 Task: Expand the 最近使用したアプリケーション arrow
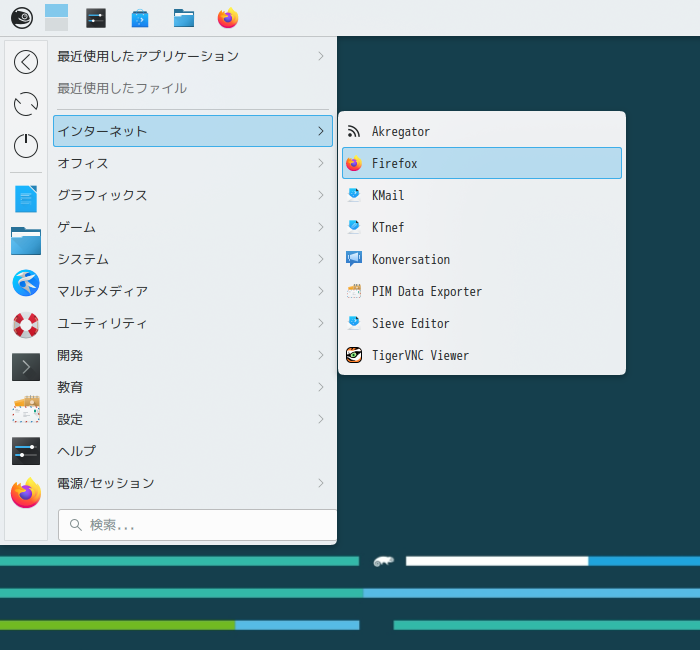(x=321, y=56)
